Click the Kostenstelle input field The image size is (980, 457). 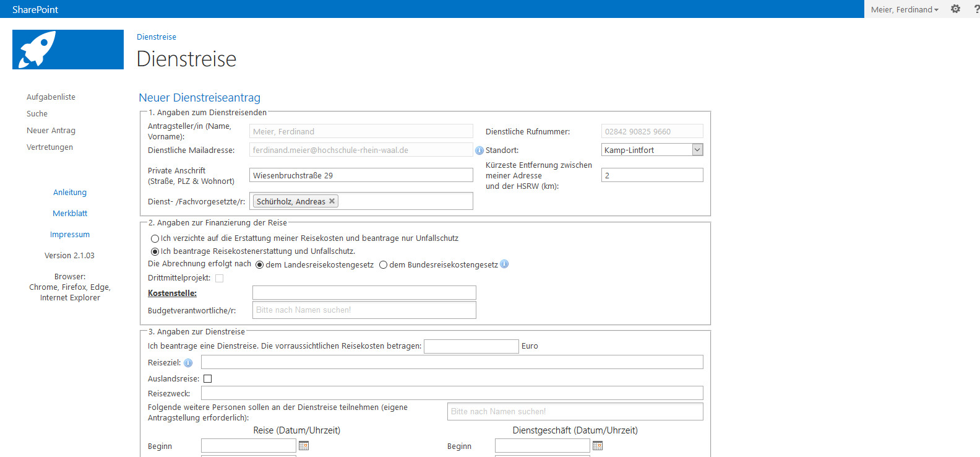click(x=364, y=292)
